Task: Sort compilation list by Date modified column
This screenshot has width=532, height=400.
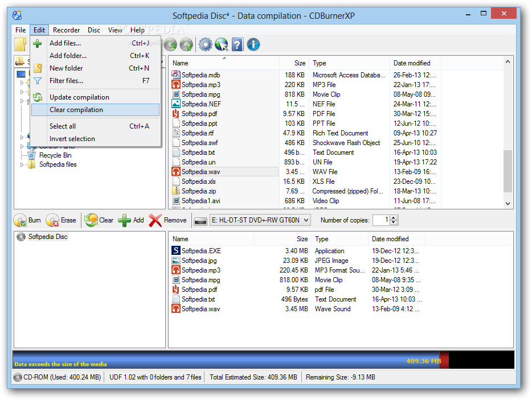Action: click(x=396, y=239)
